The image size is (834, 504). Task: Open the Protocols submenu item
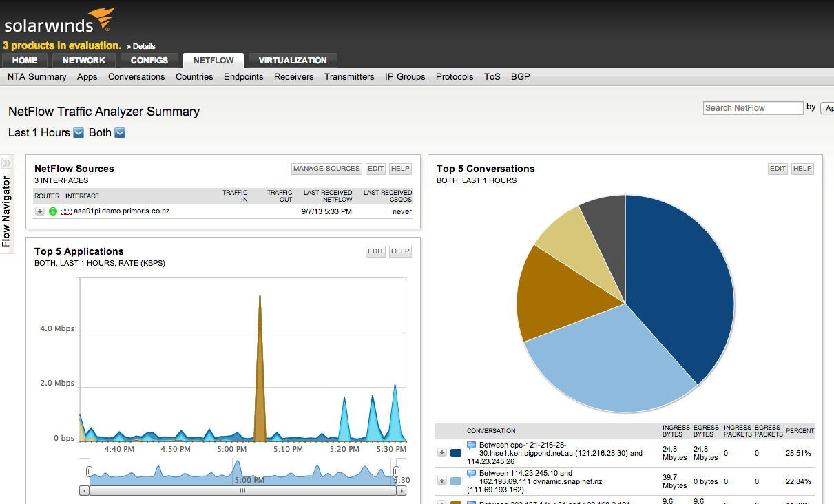(455, 77)
